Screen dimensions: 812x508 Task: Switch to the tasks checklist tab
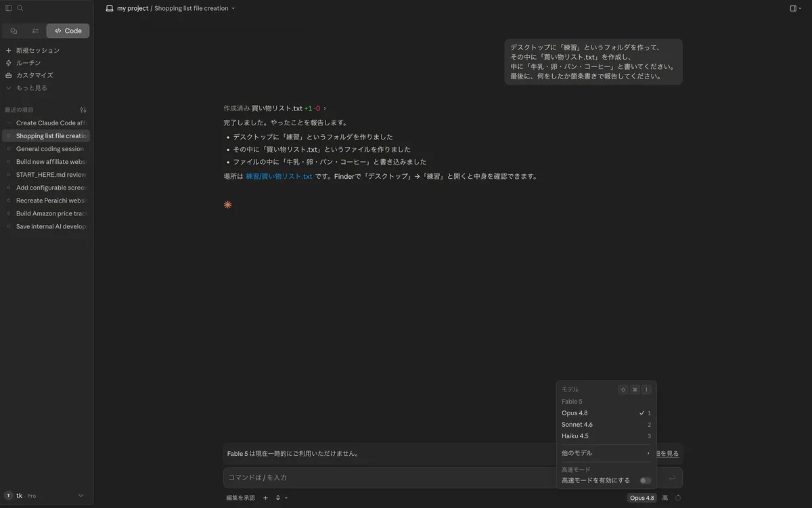(x=35, y=30)
